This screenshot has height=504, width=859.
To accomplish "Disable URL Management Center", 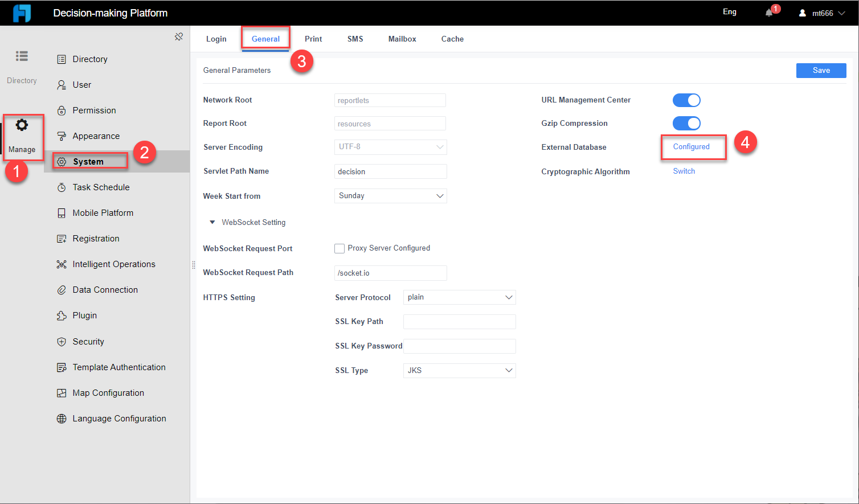I will (686, 100).
